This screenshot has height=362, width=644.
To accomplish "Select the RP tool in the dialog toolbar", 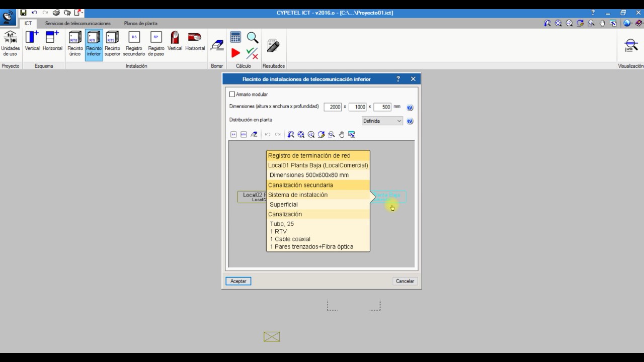I will coord(233,134).
